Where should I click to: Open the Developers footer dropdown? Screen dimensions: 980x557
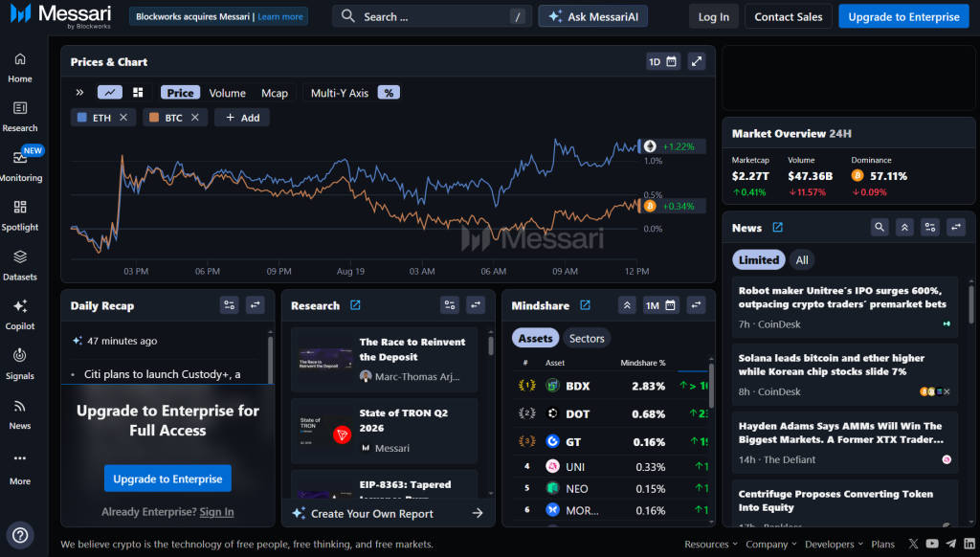(x=834, y=545)
